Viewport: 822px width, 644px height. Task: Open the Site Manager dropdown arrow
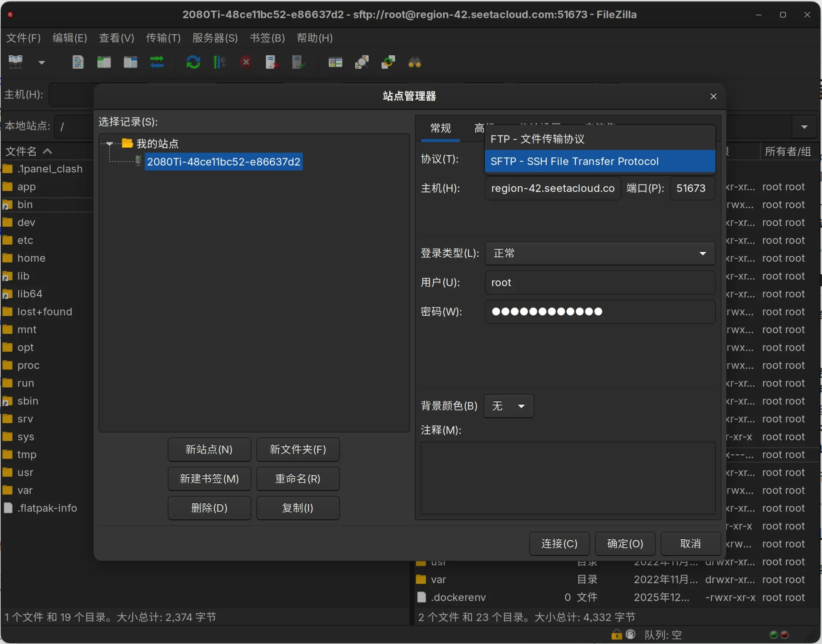click(41, 62)
